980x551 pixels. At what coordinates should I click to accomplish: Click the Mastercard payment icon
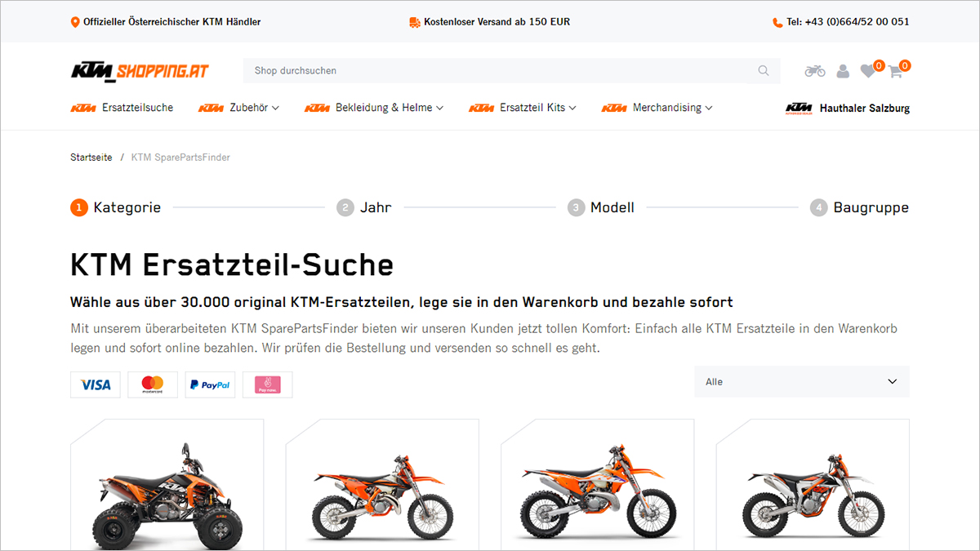click(x=153, y=384)
